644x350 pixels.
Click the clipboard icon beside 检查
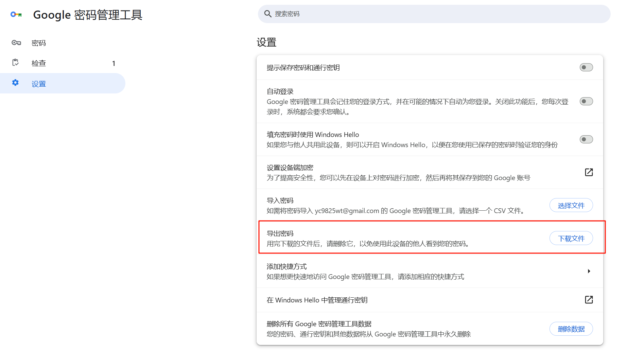pos(16,63)
